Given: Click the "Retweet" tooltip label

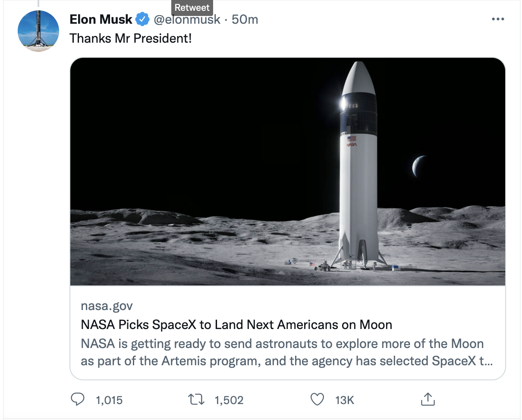Looking at the screenshot, I should click(x=192, y=8).
